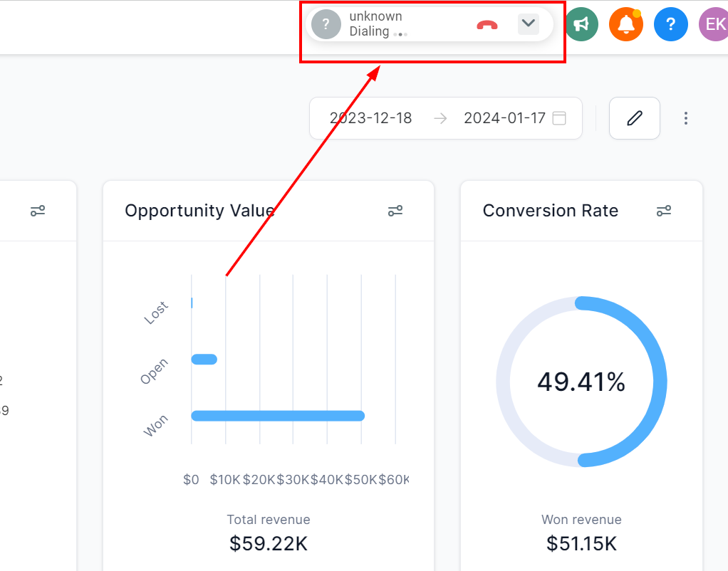
Task: Click the $51.15K won revenue value
Action: (x=581, y=543)
